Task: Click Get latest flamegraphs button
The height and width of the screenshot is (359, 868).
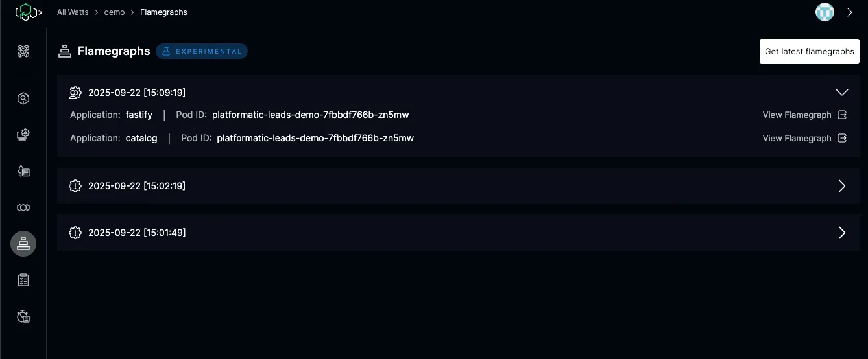Action: click(x=809, y=51)
